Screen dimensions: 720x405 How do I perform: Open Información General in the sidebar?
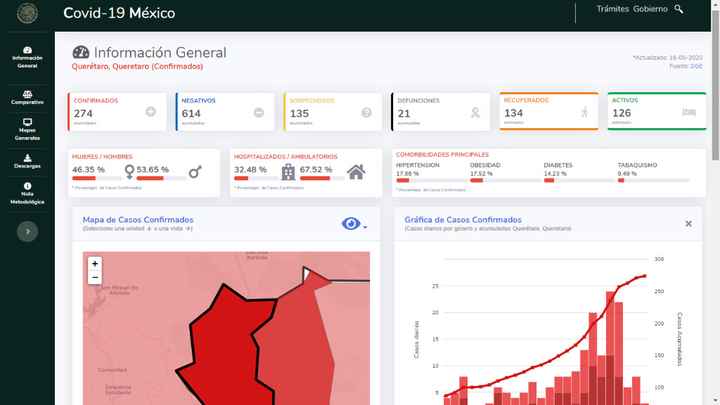pyautogui.click(x=27, y=57)
